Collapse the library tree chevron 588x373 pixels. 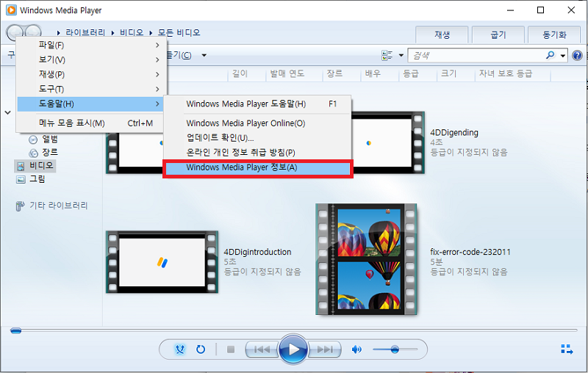7,112
